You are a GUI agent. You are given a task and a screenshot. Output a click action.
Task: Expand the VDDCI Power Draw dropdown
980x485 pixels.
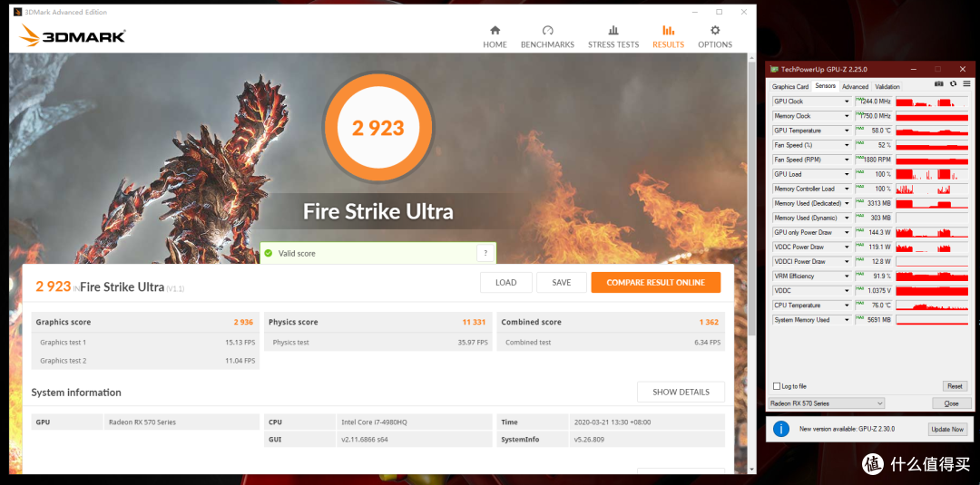[x=847, y=262]
